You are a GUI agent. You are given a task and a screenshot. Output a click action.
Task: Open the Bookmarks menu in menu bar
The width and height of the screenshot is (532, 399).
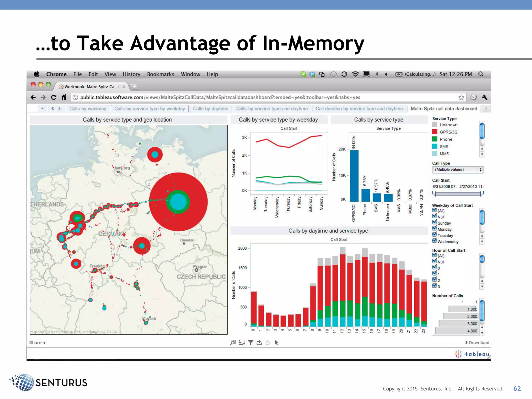pos(161,74)
